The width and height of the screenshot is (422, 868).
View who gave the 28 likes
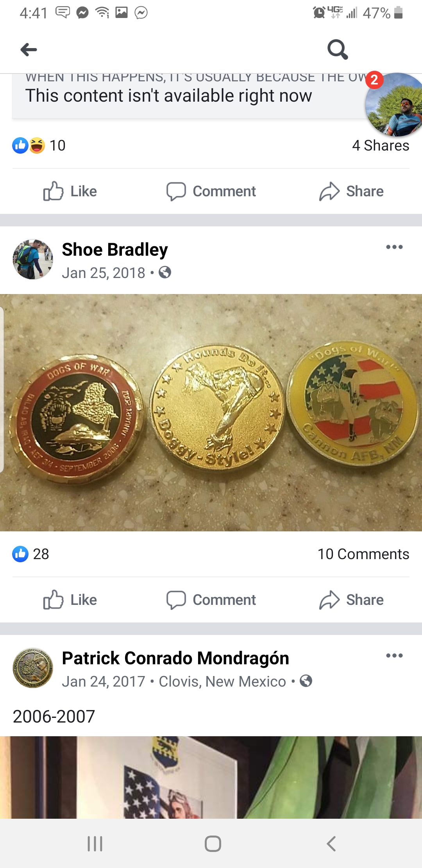tap(30, 554)
